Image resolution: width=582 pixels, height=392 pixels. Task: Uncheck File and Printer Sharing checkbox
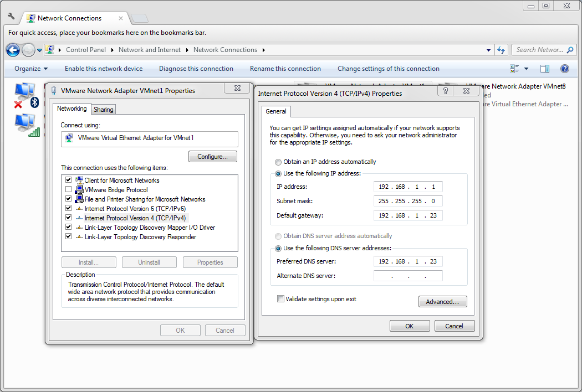tap(68, 199)
